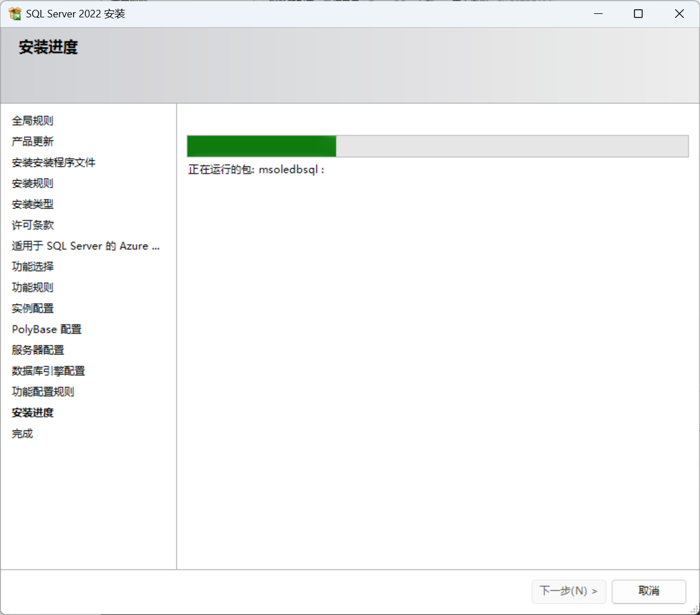700x615 pixels.
Task: Select the 全局规则 step
Action: point(32,120)
